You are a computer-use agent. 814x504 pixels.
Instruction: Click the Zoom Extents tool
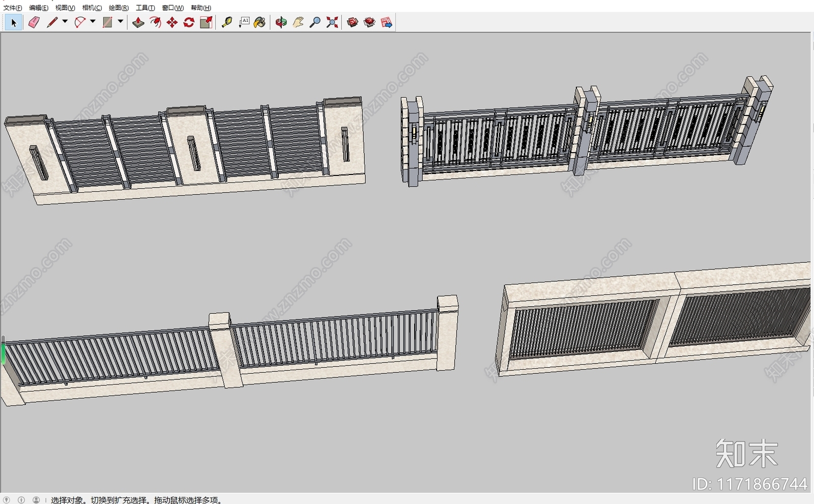[x=332, y=22]
